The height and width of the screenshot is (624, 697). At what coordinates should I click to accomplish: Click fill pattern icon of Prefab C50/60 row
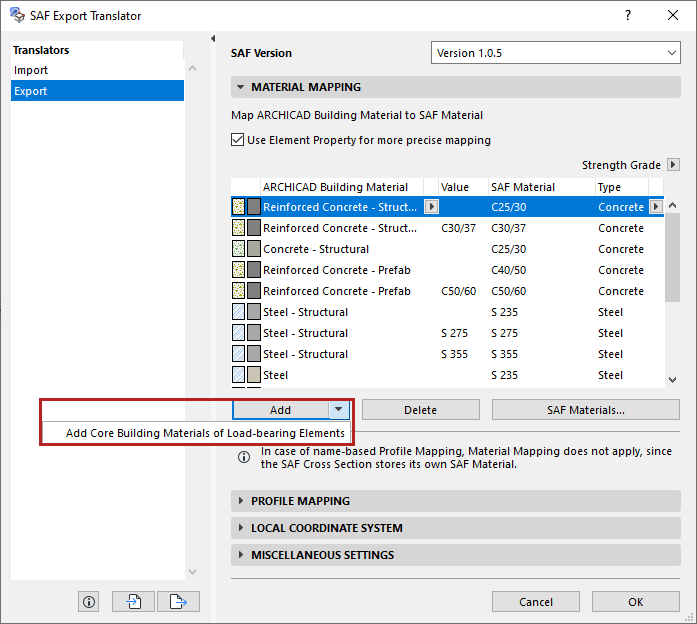click(x=239, y=291)
